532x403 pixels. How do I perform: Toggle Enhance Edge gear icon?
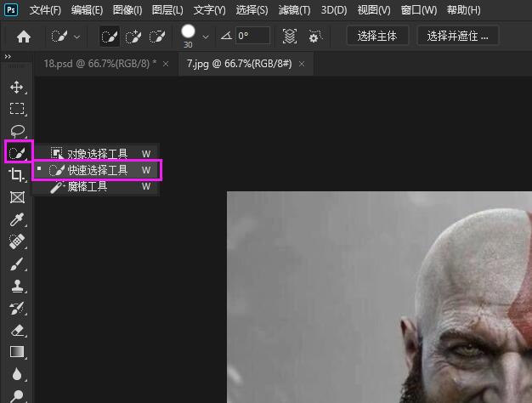click(314, 36)
